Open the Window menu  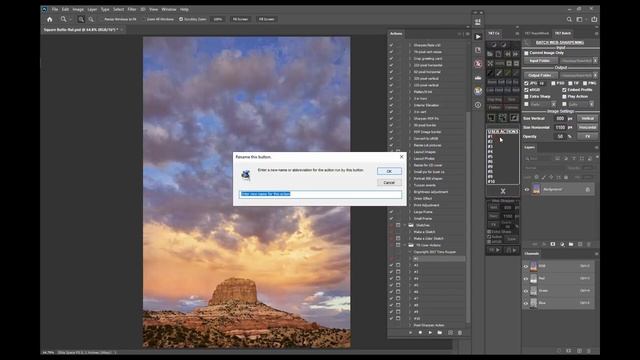click(x=169, y=9)
